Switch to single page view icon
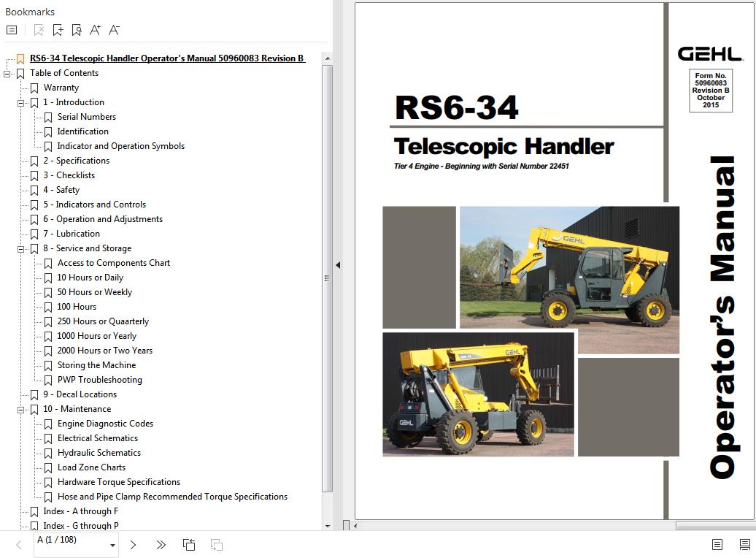The height and width of the screenshot is (558, 756). pos(717,544)
